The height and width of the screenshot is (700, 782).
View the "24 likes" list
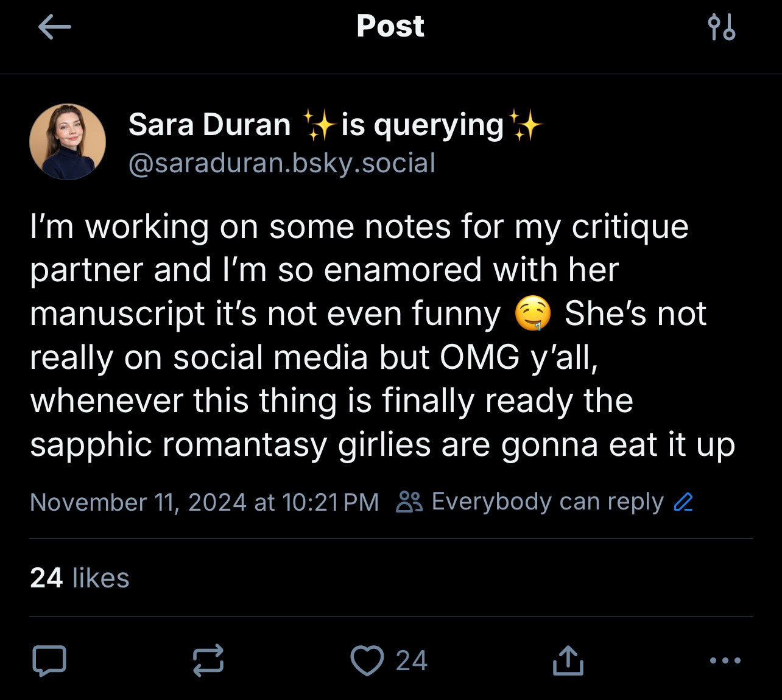pos(80,578)
